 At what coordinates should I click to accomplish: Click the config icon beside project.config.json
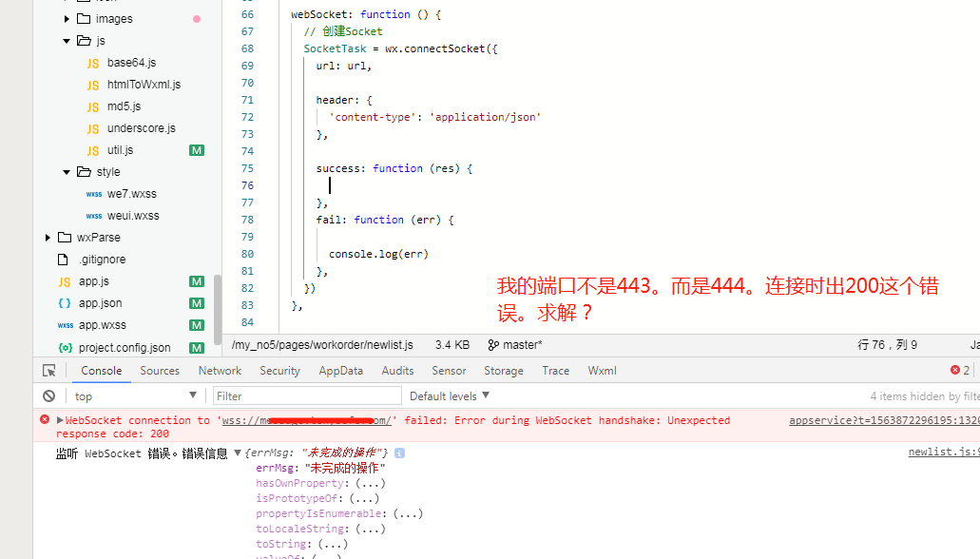click(x=65, y=348)
